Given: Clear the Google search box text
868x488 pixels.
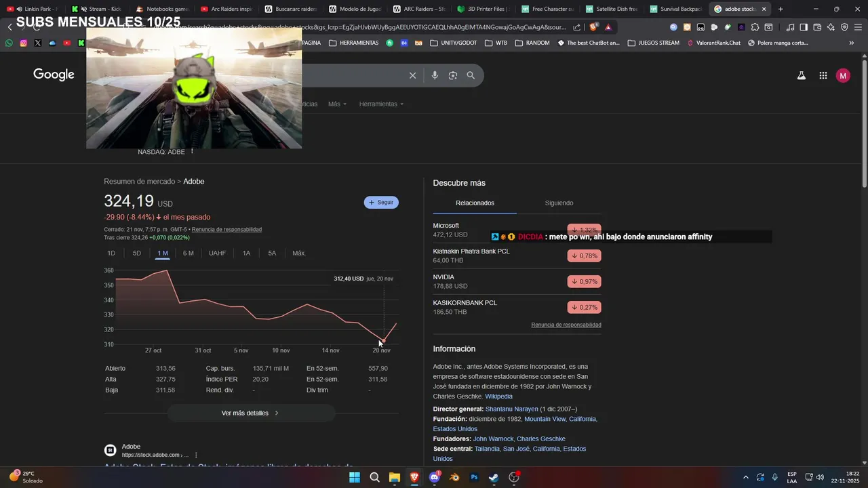Looking at the screenshot, I should pyautogui.click(x=412, y=75).
